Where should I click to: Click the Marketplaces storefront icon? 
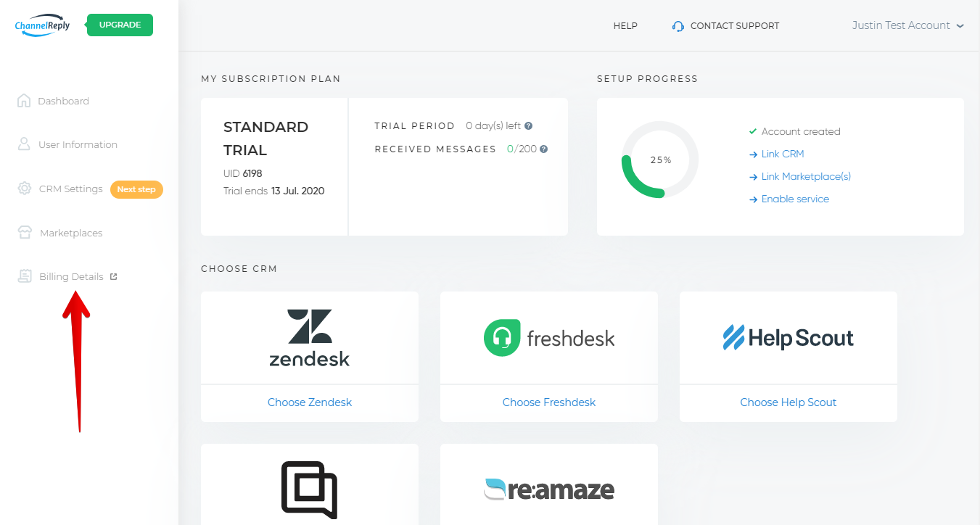coord(25,233)
